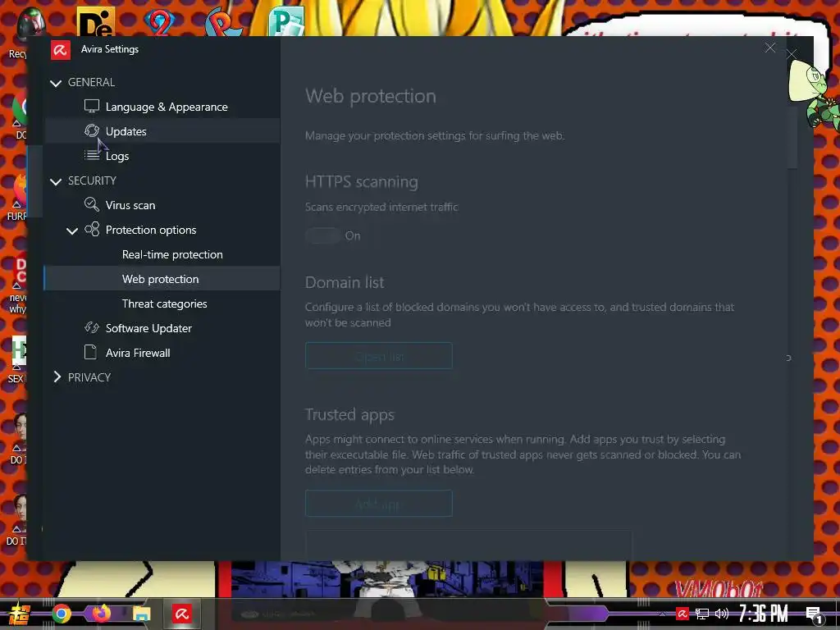Click the Logs list icon
The height and width of the screenshot is (630, 840).
pos(92,155)
